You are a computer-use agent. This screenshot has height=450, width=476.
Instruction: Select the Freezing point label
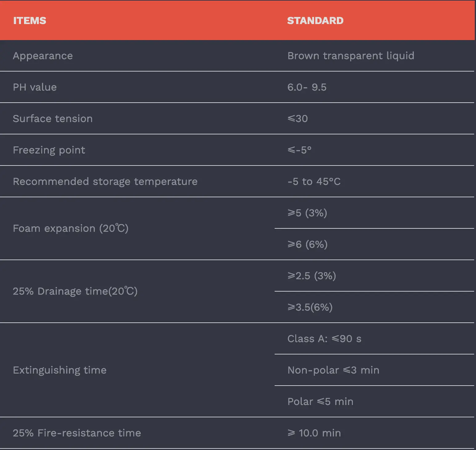tap(49, 150)
